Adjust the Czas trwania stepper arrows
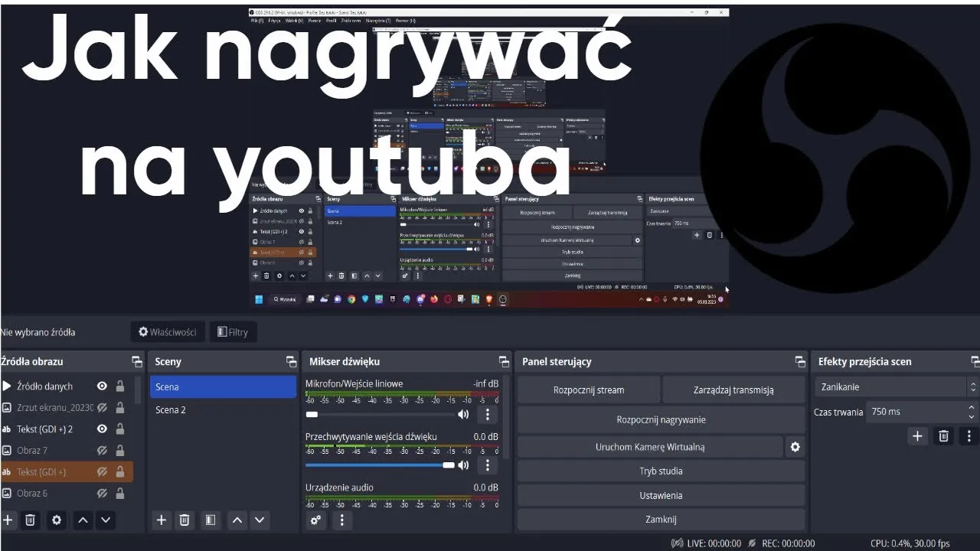Image resolution: width=980 pixels, height=551 pixels. pos(972,412)
